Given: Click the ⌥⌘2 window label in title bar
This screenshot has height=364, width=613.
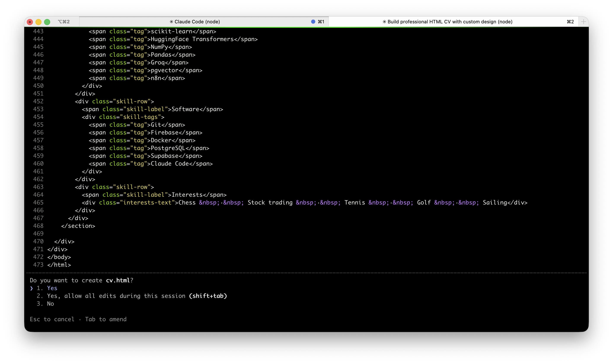Looking at the screenshot, I should tap(64, 22).
